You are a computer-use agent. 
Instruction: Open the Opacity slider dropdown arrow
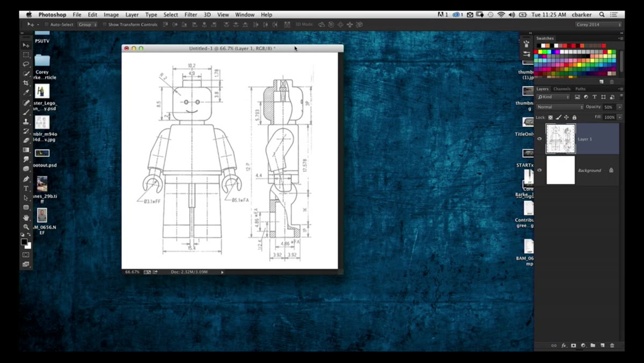[x=619, y=107]
